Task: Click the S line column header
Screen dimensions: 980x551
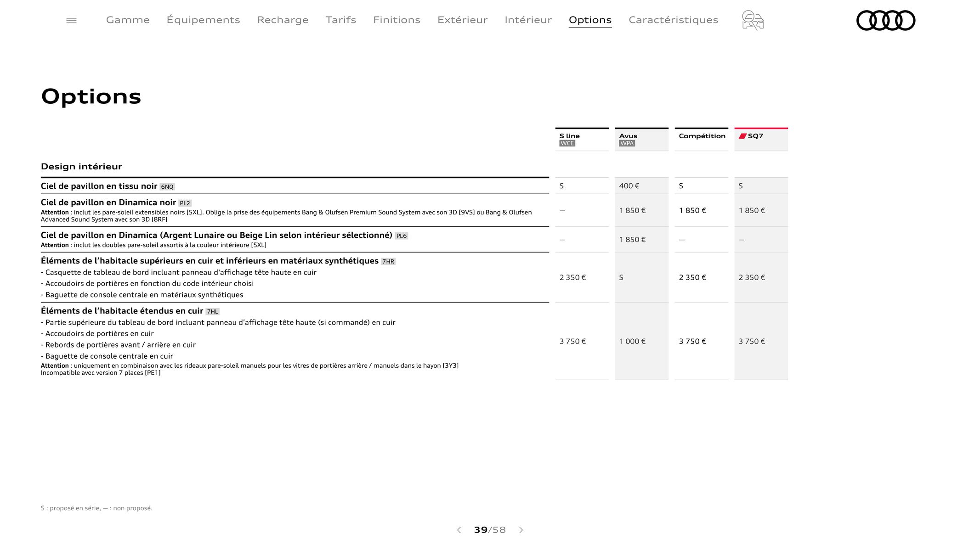Action: pos(582,139)
